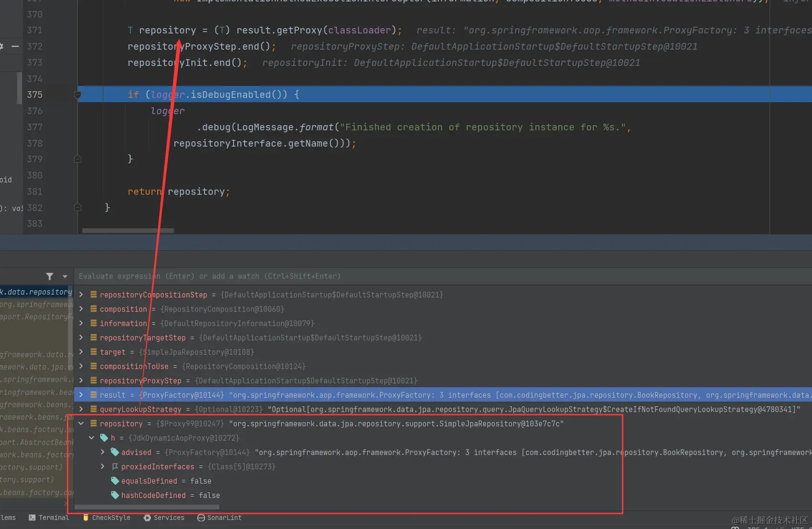Image resolution: width=812 pixels, height=529 pixels.
Task: Click the hide panel dash icon near line 372
Action: [x=15, y=46]
